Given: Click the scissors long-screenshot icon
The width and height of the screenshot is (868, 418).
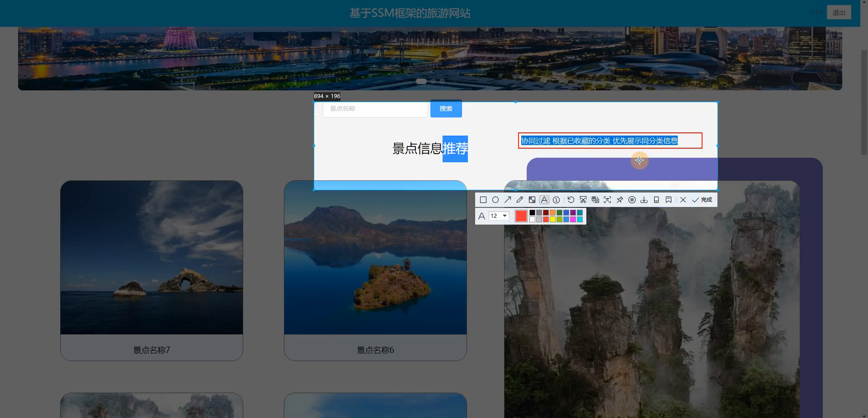Looking at the screenshot, I should click(x=583, y=200).
